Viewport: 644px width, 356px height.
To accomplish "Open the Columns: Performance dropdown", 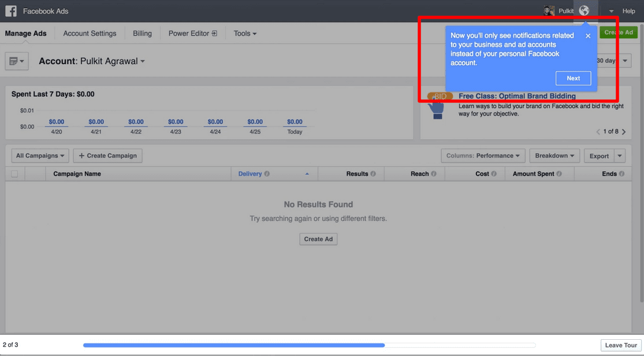I will click(483, 155).
